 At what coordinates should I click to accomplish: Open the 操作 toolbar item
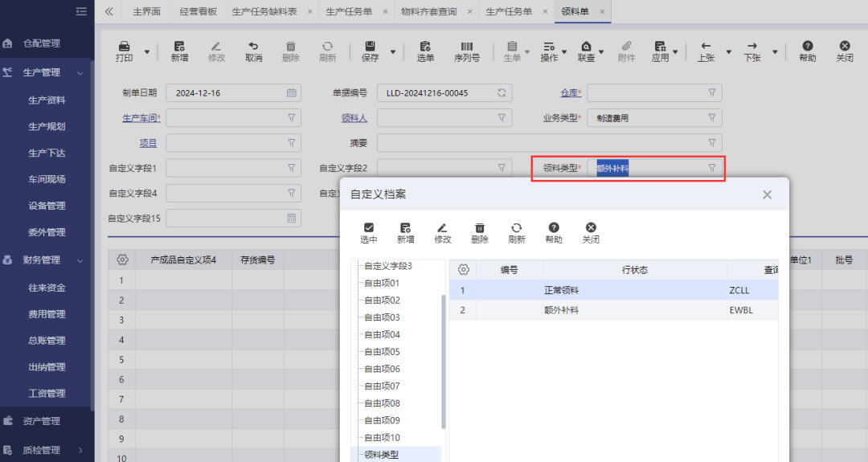[549, 51]
